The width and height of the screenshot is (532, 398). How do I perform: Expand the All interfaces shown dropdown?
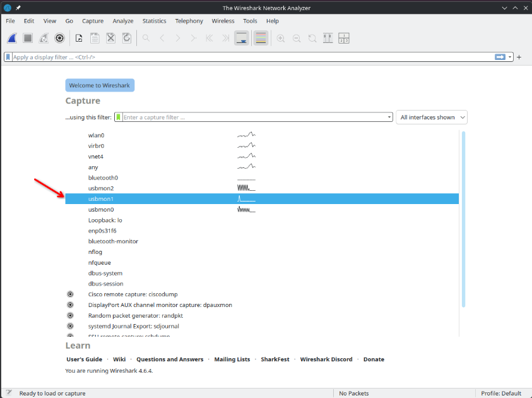pyautogui.click(x=431, y=118)
